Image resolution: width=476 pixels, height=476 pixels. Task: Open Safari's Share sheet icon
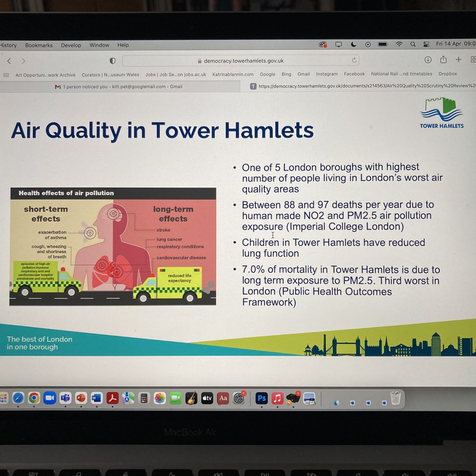443,59
